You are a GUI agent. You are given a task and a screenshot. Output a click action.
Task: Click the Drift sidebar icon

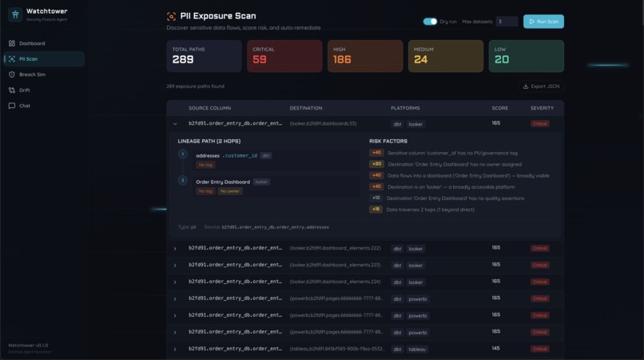(x=12, y=90)
